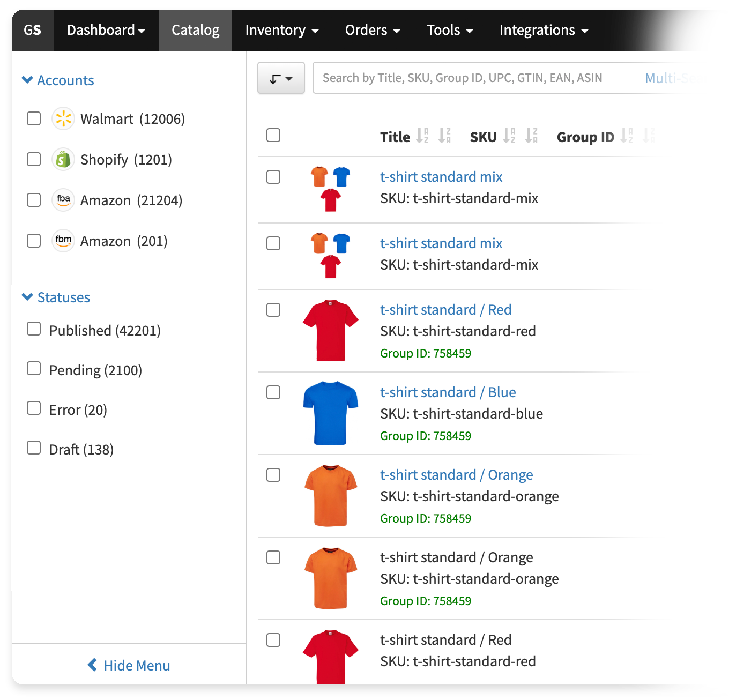751x700 pixels.
Task: Click the Shopify bag logo icon
Action: point(63,159)
